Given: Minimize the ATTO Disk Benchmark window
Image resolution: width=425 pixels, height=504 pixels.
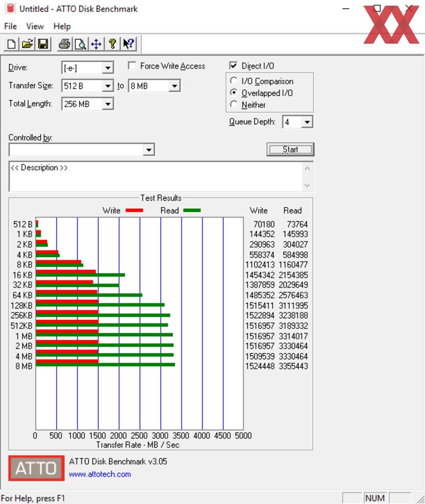Looking at the screenshot, I should (346, 9).
